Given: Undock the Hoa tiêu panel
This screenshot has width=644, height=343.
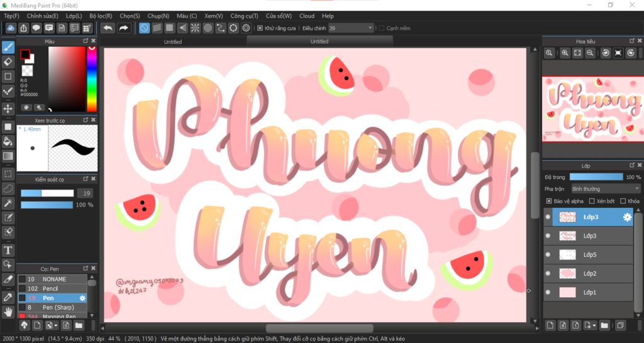Looking at the screenshot, I should [632, 41].
